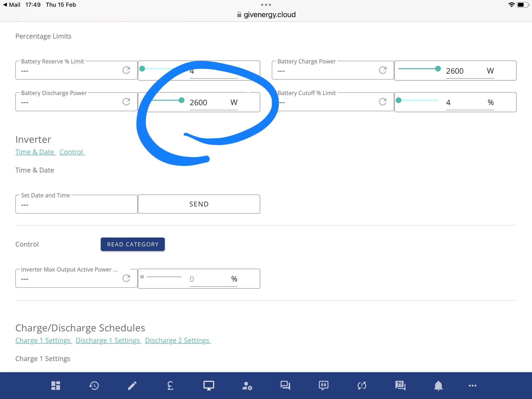Viewport: 532px width, 399px height.
Task: Open the question mark help chat icon
Action: tap(400, 386)
